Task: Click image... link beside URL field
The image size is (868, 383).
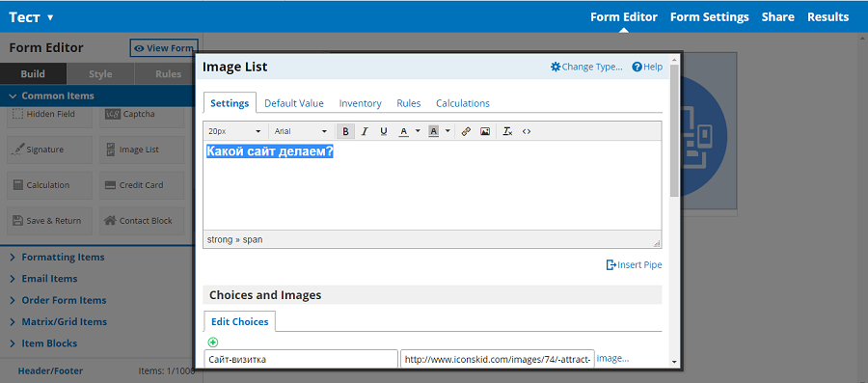Action: pyautogui.click(x=612, y=358)
